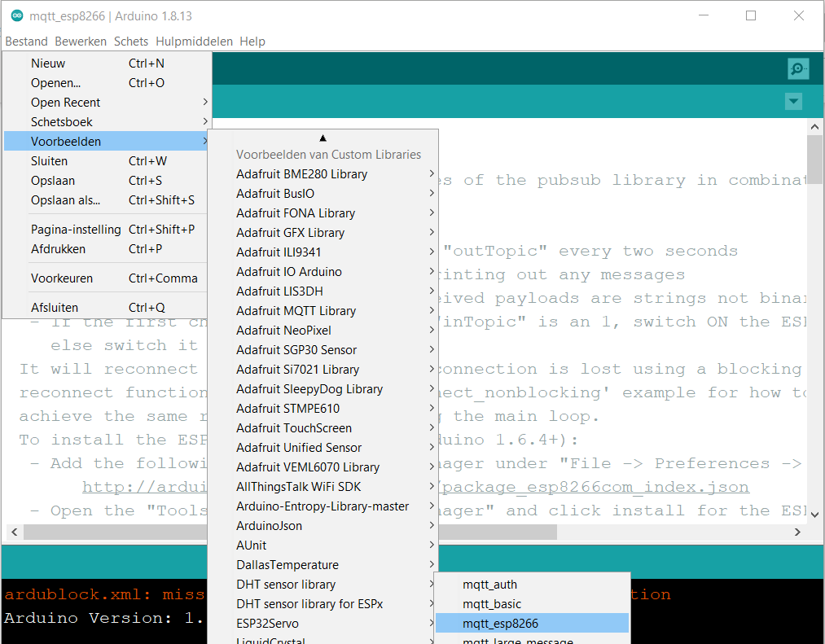Image resolution: width=825 pixels, height=644 pixels.
Task: Choose Sluiten menu entry
Action: pyautogui.click(x=105, y=160)
